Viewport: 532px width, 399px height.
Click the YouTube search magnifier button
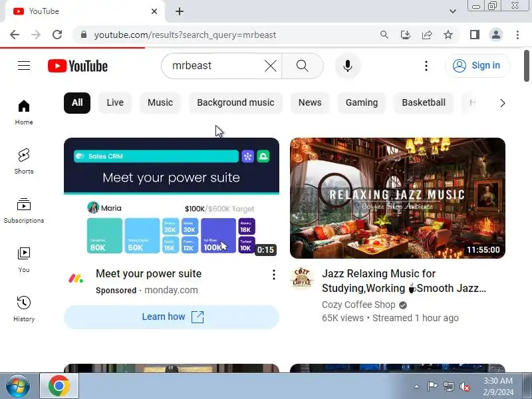[x=303, y=66]
